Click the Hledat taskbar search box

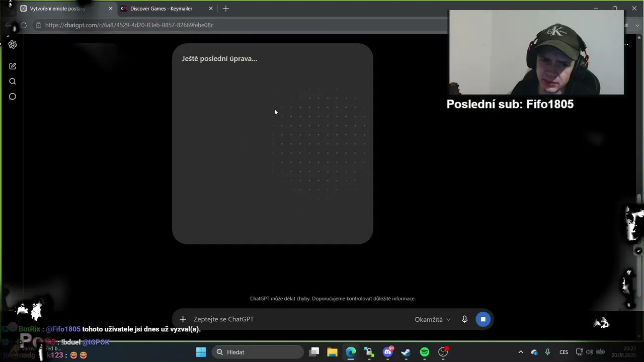pyautogui.click(x=258, y=352)
